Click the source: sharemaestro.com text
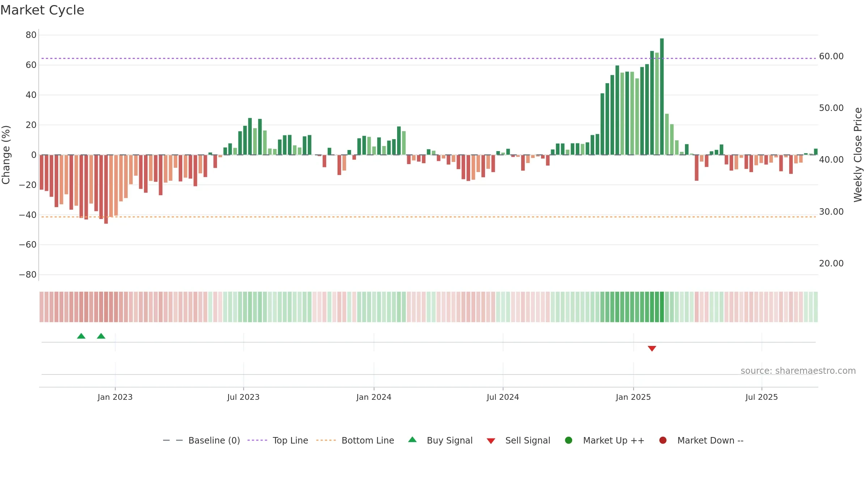 tap(798, 371)
